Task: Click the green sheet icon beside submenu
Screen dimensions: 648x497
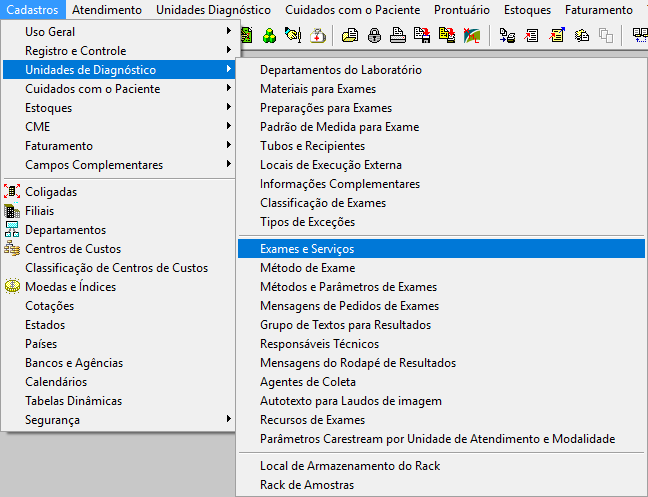Action: [247, 36]
